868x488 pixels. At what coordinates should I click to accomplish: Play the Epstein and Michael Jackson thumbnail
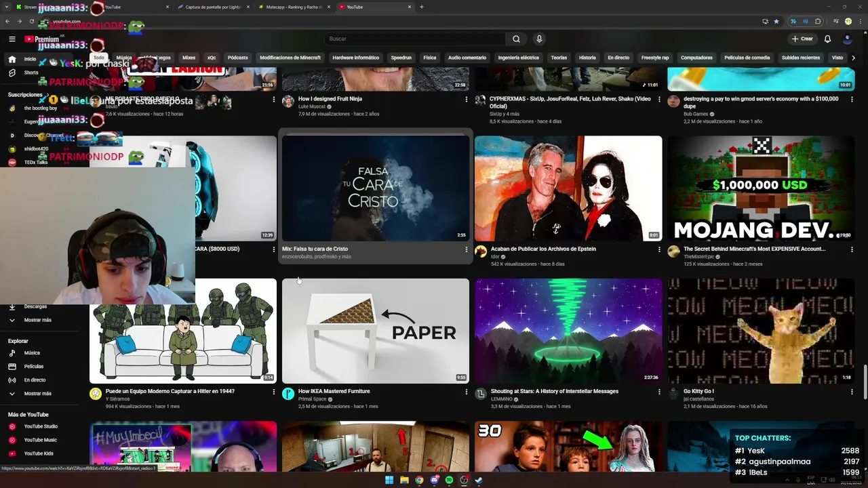(x=568, y=188)
